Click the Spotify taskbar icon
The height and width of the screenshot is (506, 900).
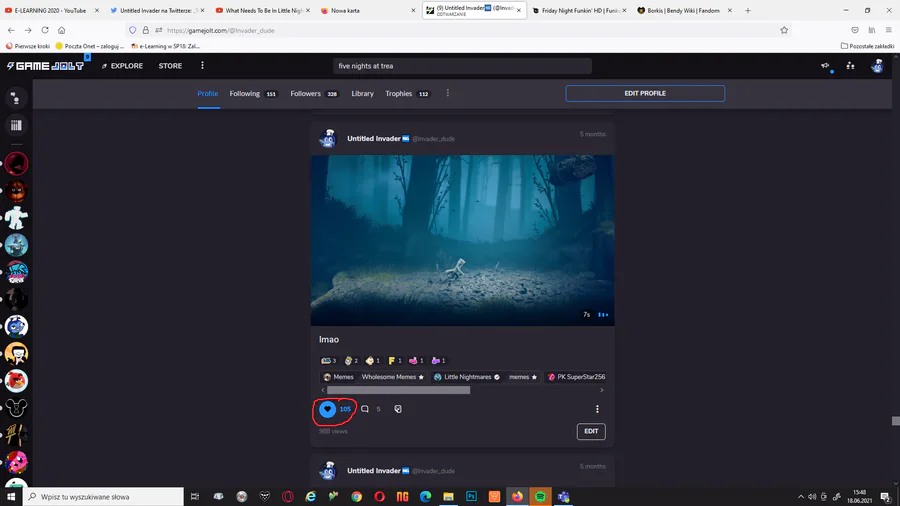click(540, 496)
